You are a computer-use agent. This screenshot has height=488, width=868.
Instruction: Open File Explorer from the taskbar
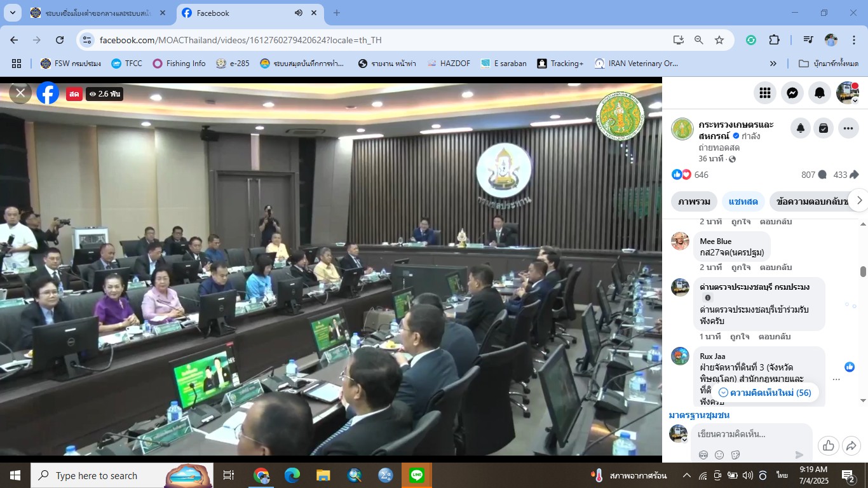323,475
